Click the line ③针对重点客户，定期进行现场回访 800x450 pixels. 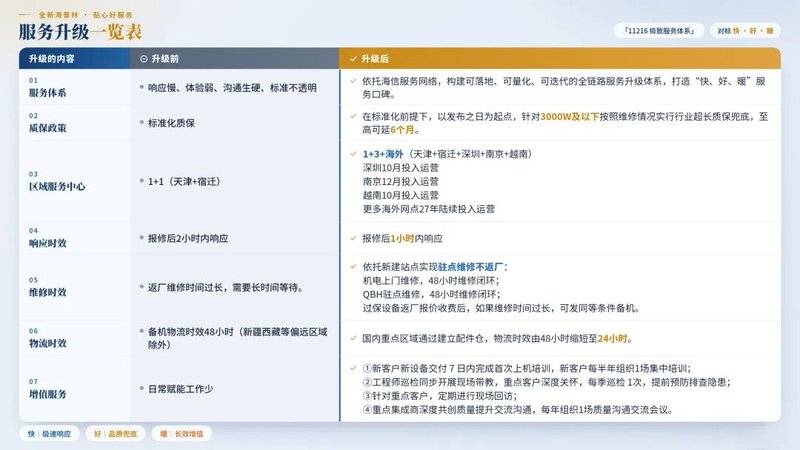click(x=440, y=396)
